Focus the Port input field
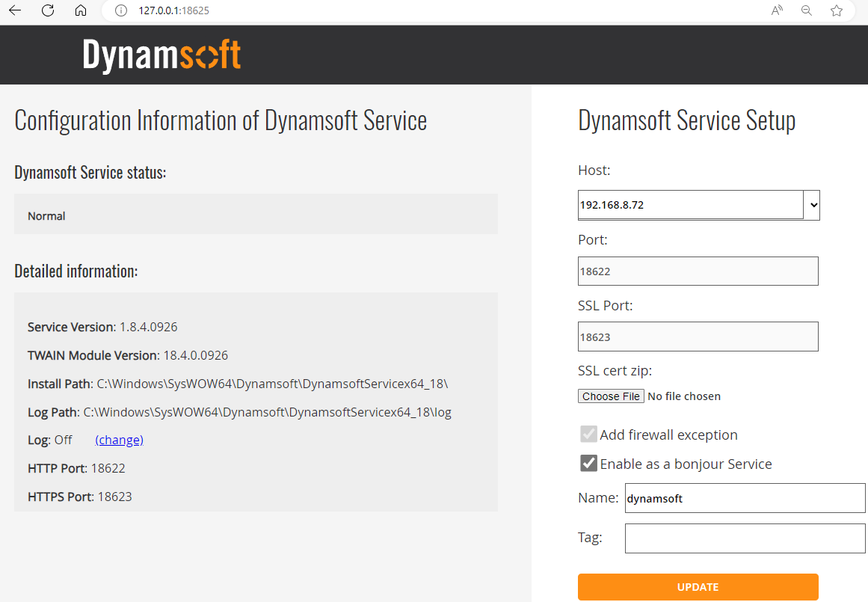Screen dimensions: 868x602 point(698,271)
